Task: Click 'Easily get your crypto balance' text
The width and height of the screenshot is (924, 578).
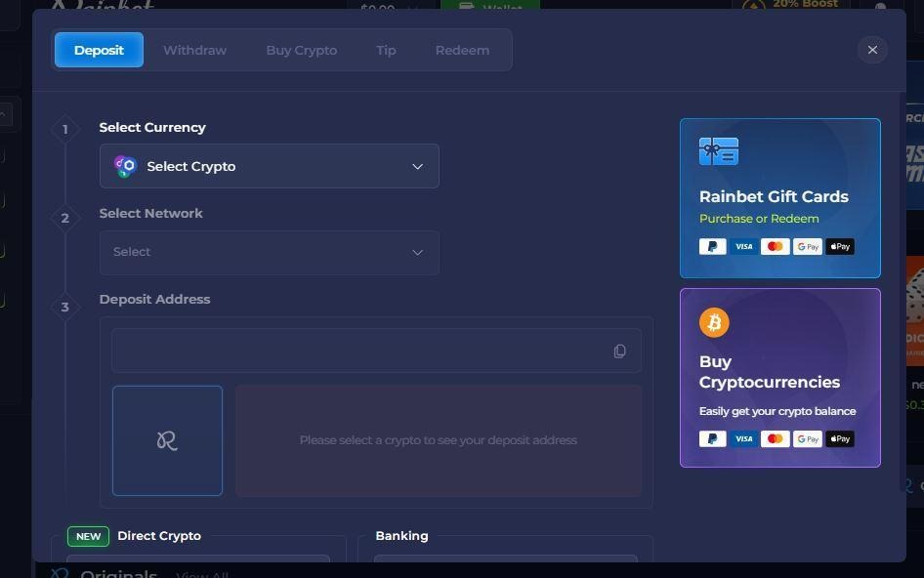Action: [777, 411]
